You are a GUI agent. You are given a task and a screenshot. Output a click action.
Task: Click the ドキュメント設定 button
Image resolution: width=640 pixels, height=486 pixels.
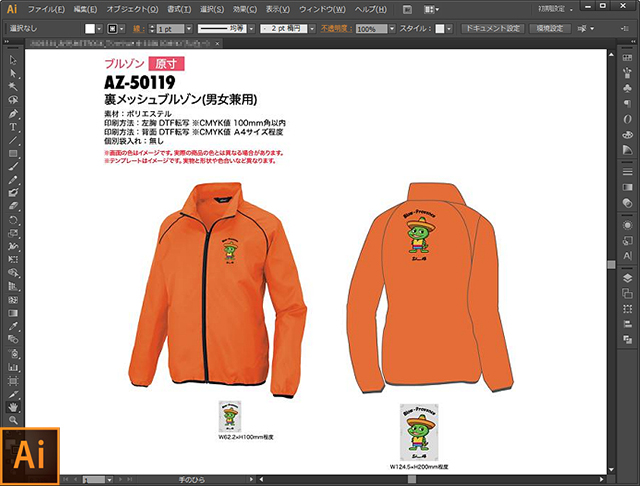pos(491,30)
